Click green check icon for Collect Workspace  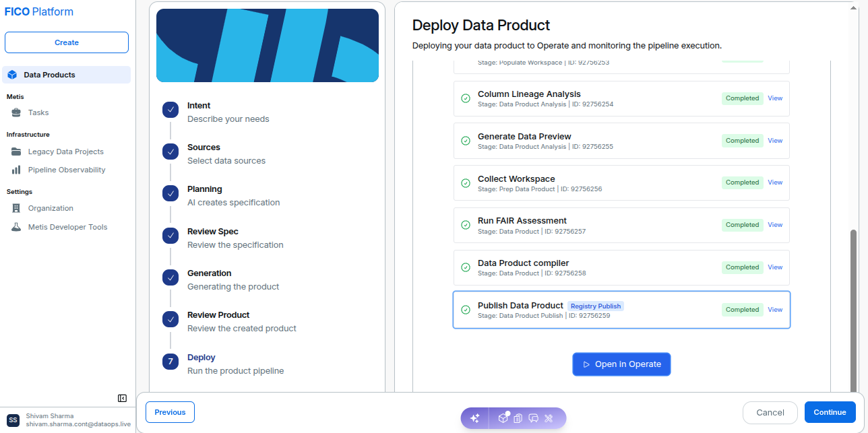click(466, 183)
